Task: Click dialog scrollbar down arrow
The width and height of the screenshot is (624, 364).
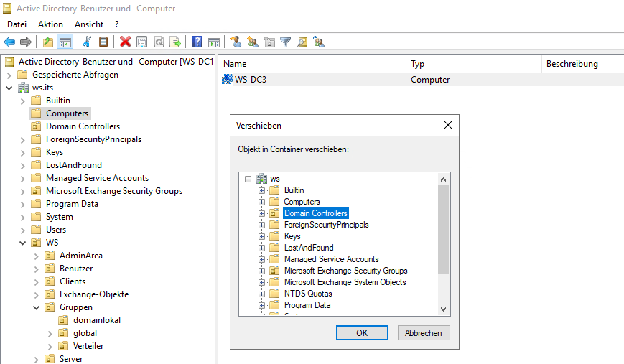Action: click(443, 309)
